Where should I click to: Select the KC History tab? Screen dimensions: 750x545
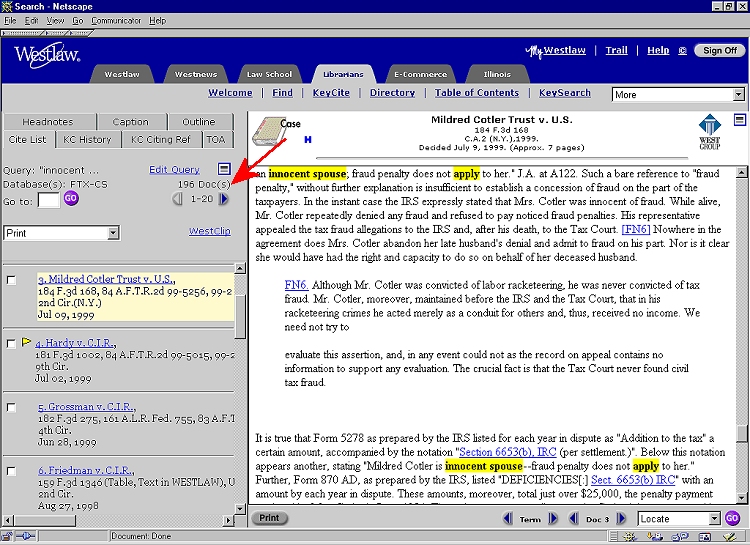click(87, 139)
